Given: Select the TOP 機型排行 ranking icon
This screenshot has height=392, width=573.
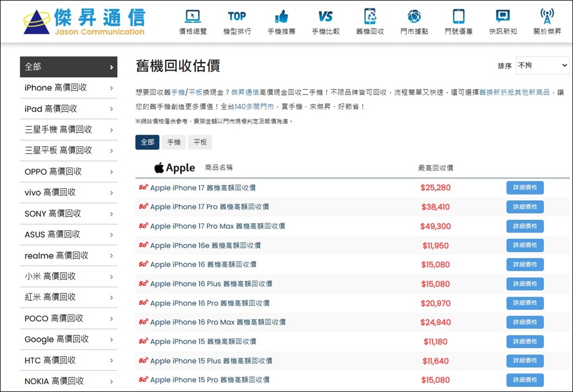Looking at the screenshot, I should [x=237, y=21].
